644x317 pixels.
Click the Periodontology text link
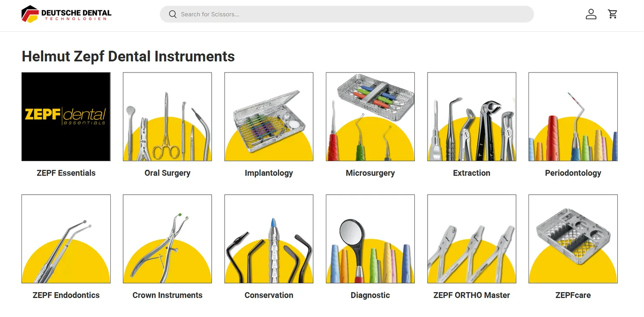573,173
